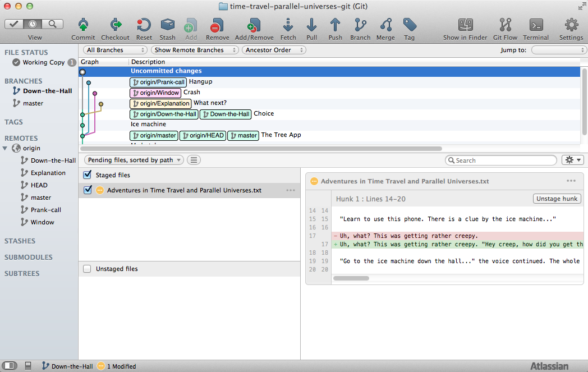Open ellipsis menu in diff file header
The width and height of the screenshot is (588, 372).
(571, 181)
